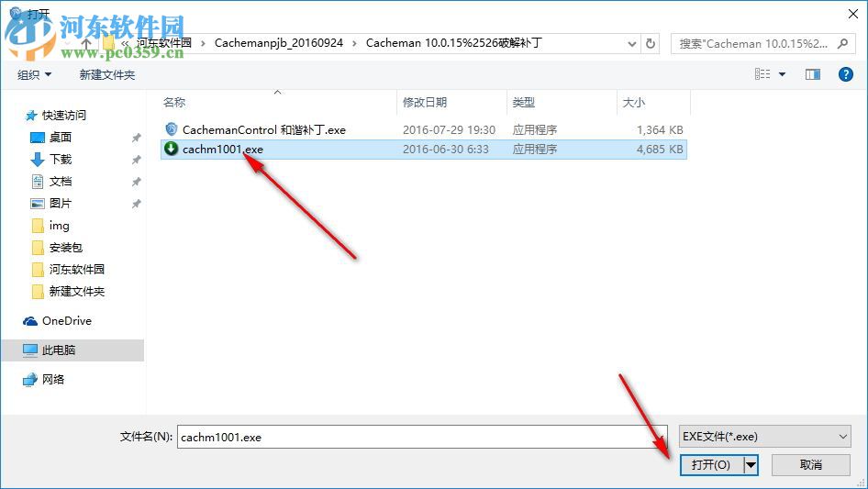Click the CachemanControl exe file icon

click(x=172, y=129)
